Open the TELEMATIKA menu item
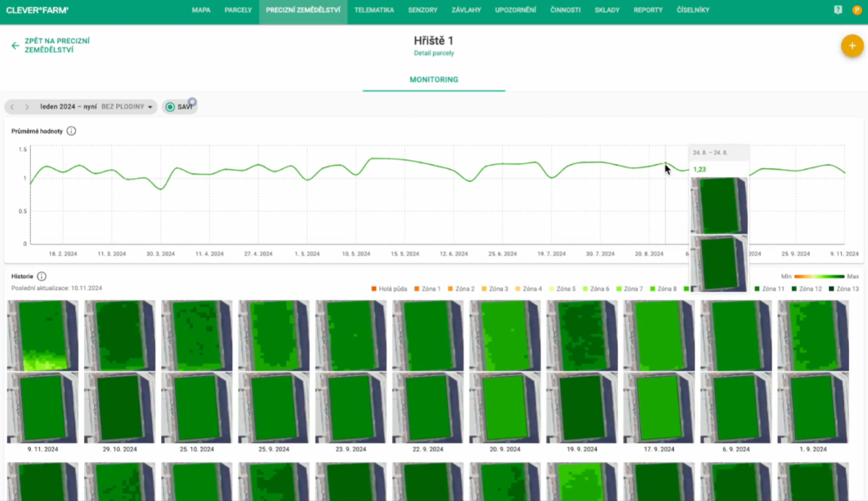868x501 pixels. point(374,10)
